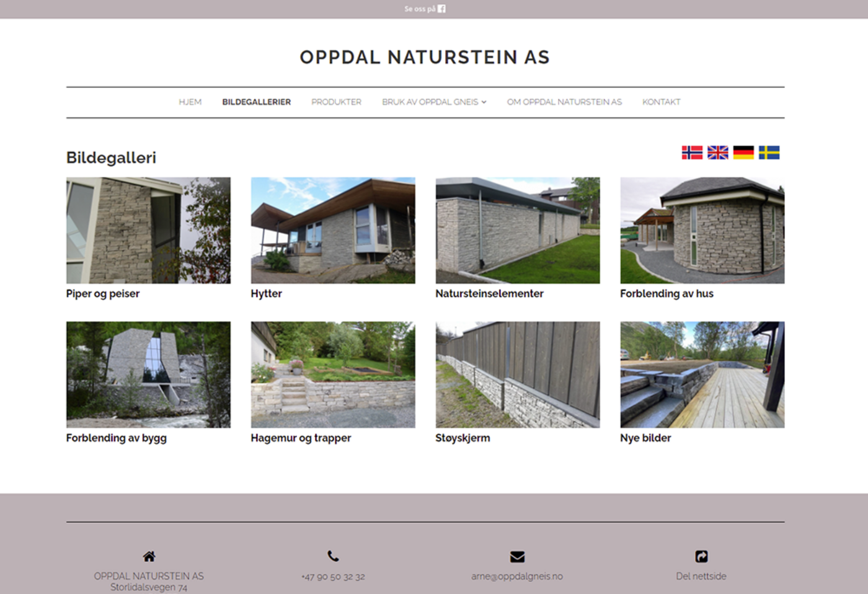Click the Nye bilder caption link
The width and height of the screenshot is (868, 594).
[x=646, y=438]
